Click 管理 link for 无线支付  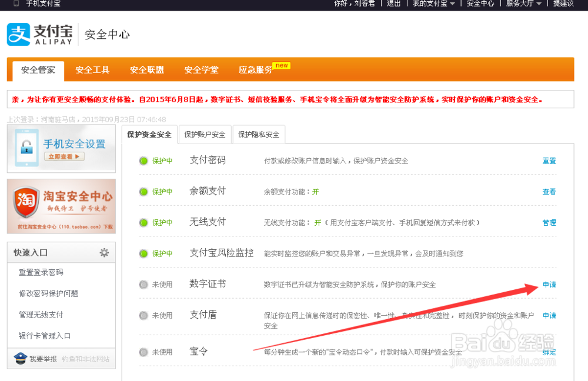click(549, 223)
